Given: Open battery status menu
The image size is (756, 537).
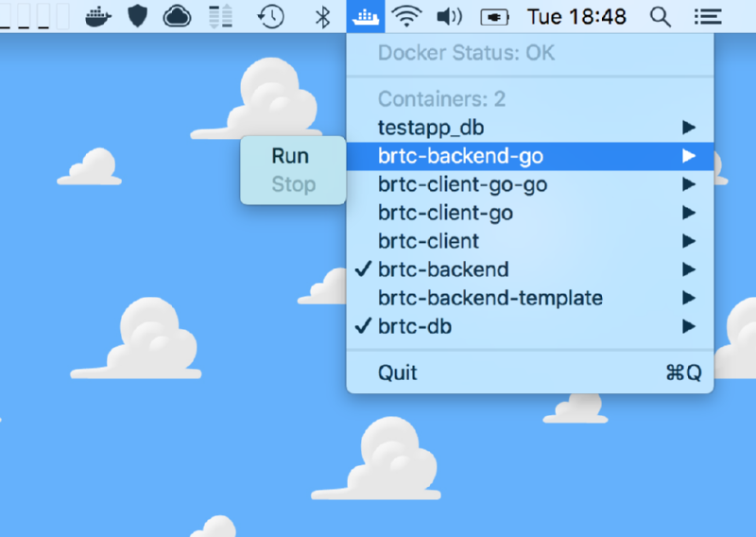Looking at the screenshot, I should click(494, 18).
